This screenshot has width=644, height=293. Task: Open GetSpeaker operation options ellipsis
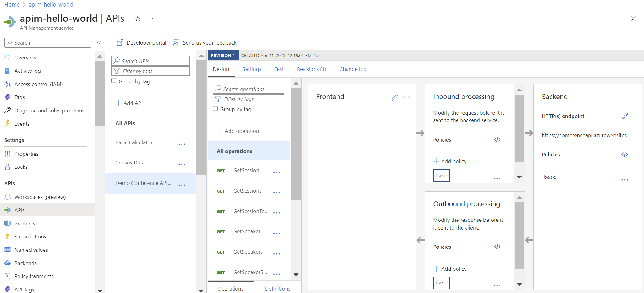point(277,234)
